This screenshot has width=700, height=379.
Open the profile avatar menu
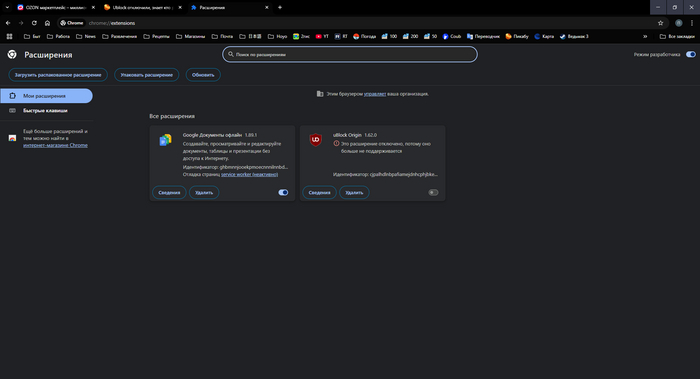coord(679,23)
